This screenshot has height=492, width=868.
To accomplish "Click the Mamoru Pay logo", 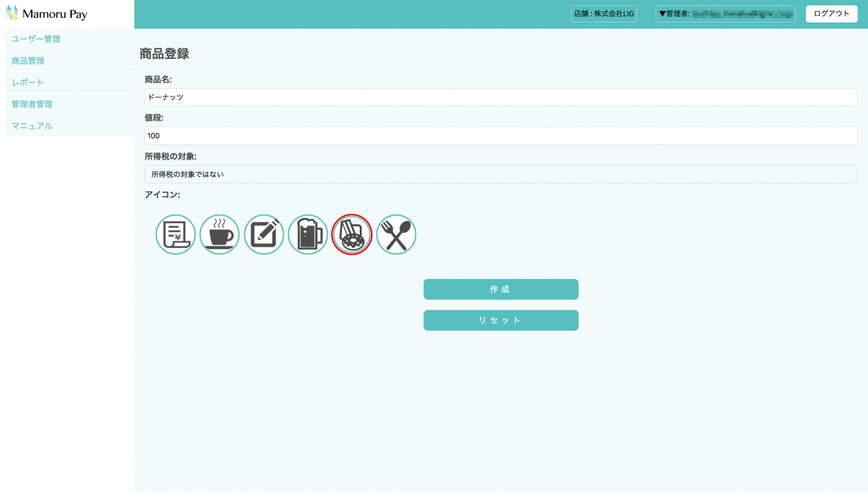I will click(x=46, y=13).
